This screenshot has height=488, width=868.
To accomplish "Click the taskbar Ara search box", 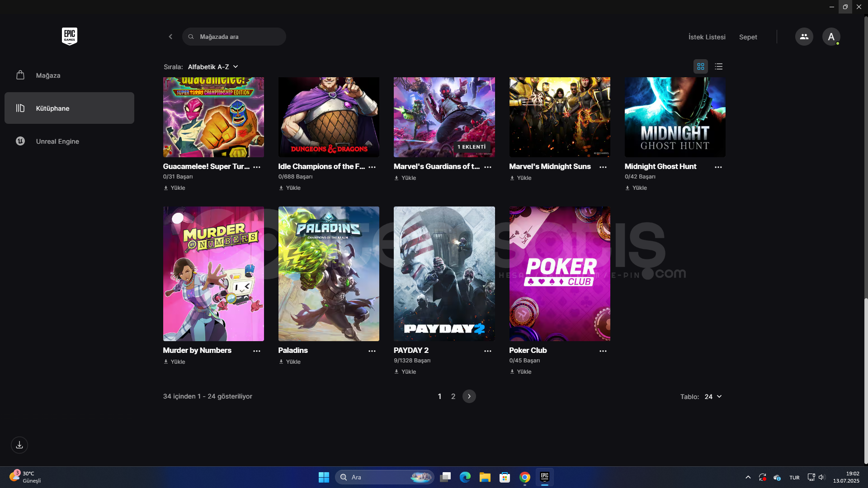I will pyautogui.click(x=385, y=477).
